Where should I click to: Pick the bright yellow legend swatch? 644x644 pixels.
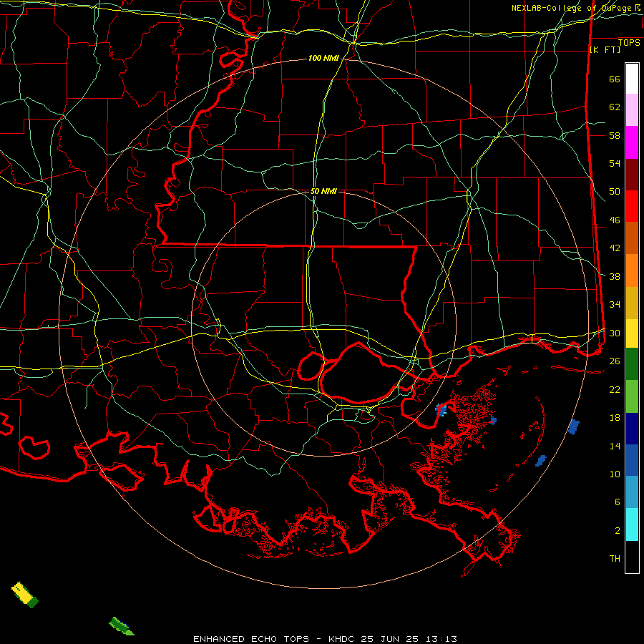tap(632, 333)
